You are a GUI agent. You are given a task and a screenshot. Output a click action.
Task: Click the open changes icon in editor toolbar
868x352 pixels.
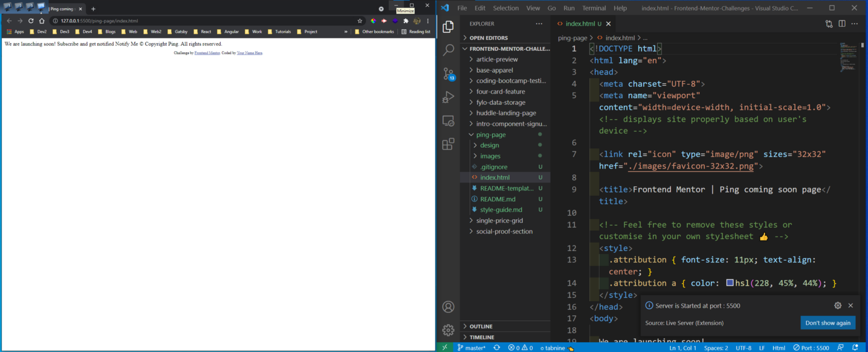[x=829, y=24]
